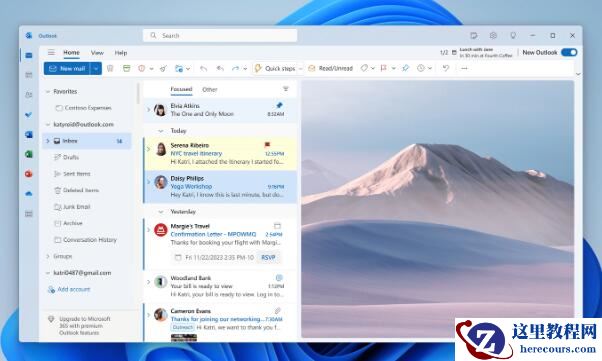Open the Categorize dropdown arrow
Viewport: 602px width, 361px height.
coord(372,69)
